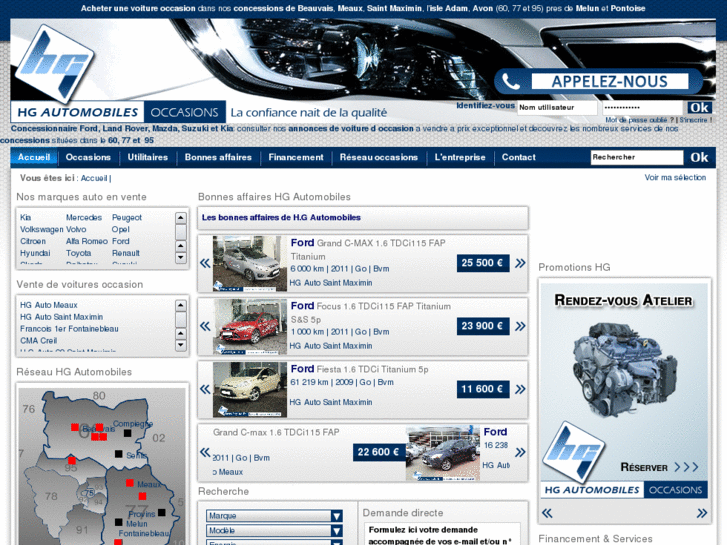Click the login Ok button

coord(699,108)
